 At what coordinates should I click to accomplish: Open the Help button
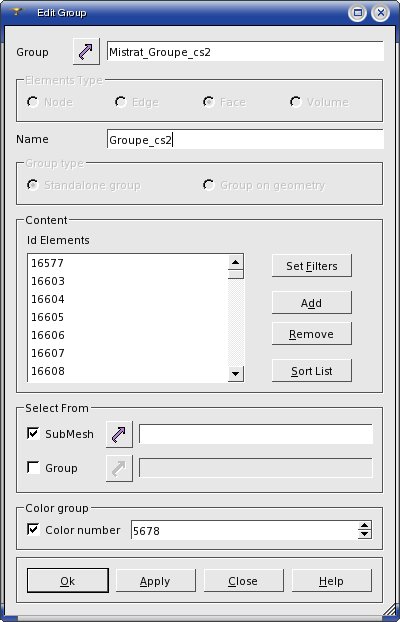[332, 581]
